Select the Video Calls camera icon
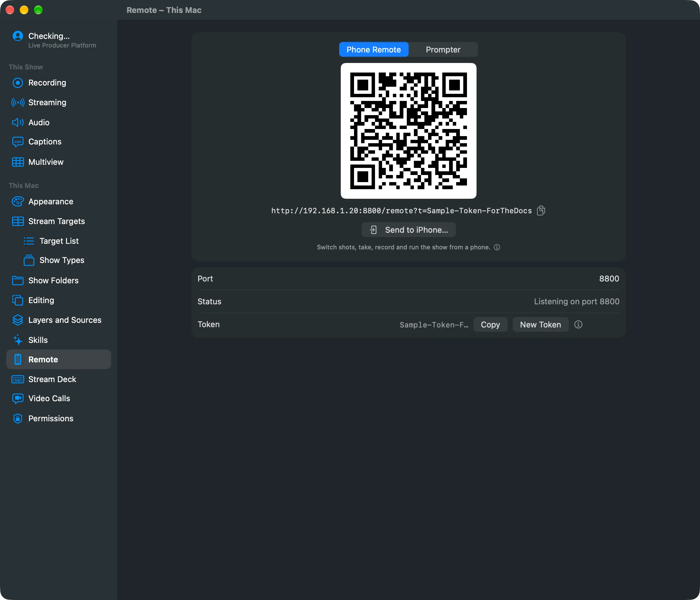700x600 pixels. (x=18, y=399)
